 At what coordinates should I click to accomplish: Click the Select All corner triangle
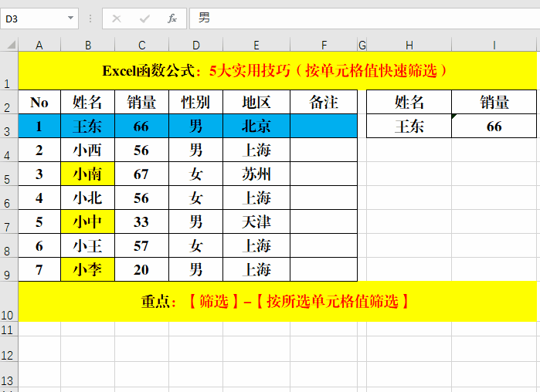12,44
